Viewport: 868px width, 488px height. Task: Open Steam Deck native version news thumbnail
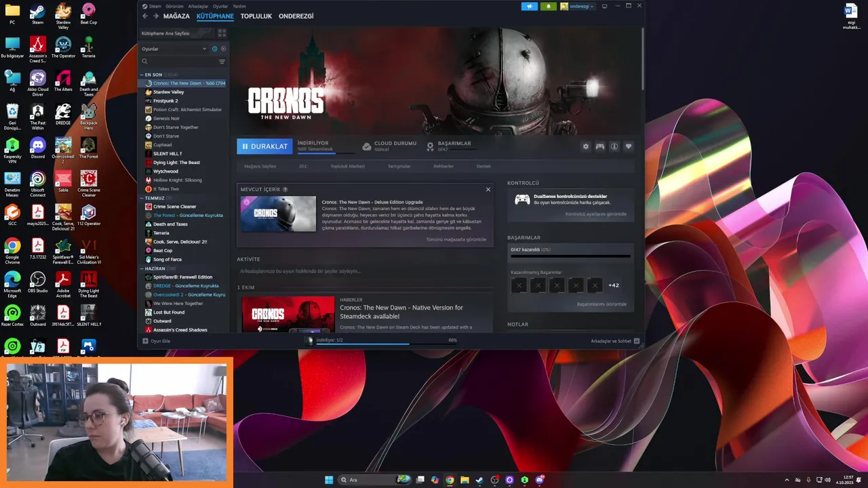click(x=288, y=314)
